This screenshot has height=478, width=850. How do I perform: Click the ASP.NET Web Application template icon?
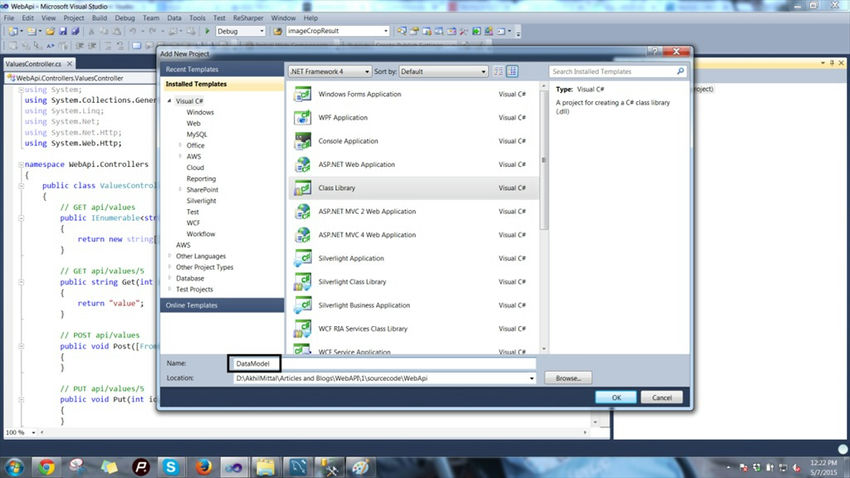[x=302, y=164]
